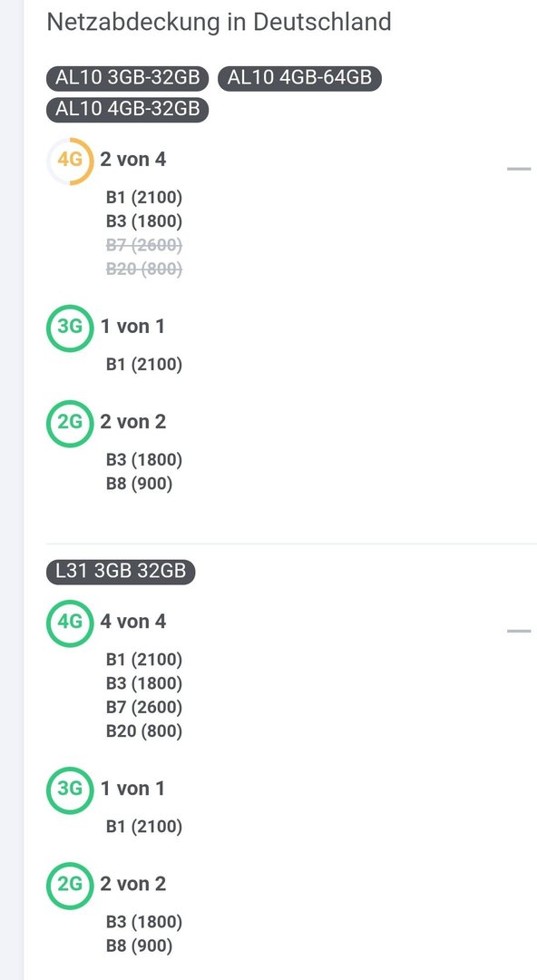This screenshot has width=537, height=980.
Task: Click B8 (900) band under AL10 2G
Action: pyautogui.click(x=139, y=484)
